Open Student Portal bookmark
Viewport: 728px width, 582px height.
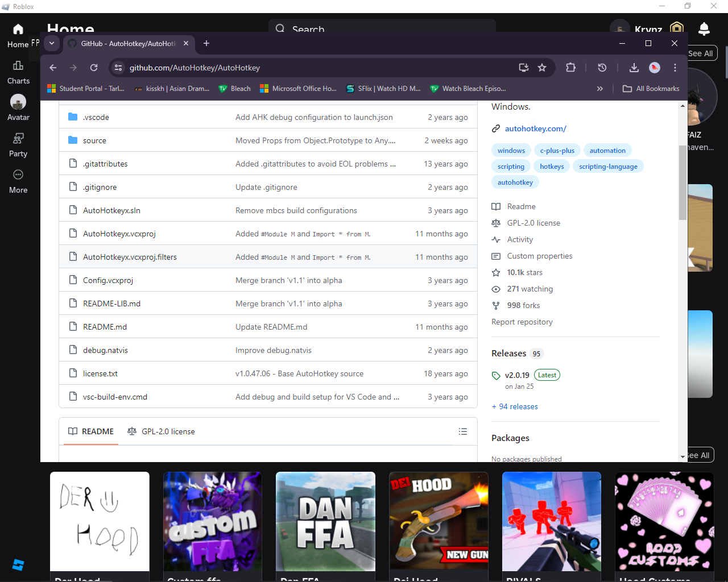pos(86,89)
